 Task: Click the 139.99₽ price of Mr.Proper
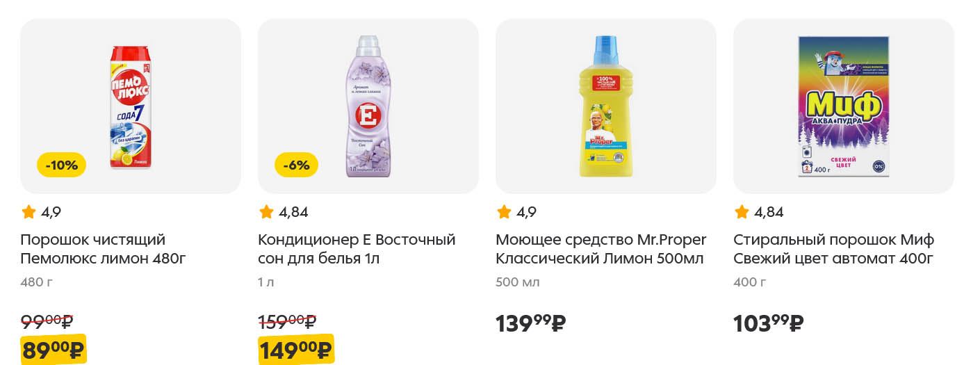(x=531, y=323)
